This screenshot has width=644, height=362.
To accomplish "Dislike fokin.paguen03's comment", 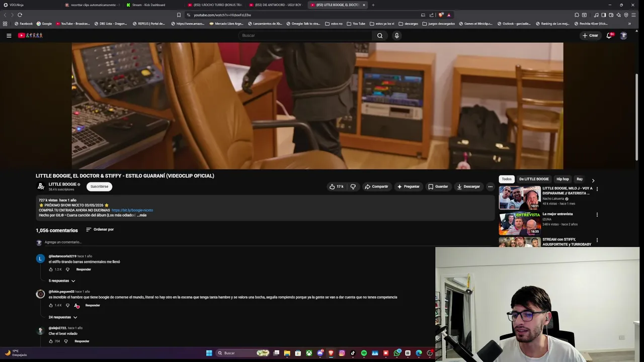I will pos(67,305).
